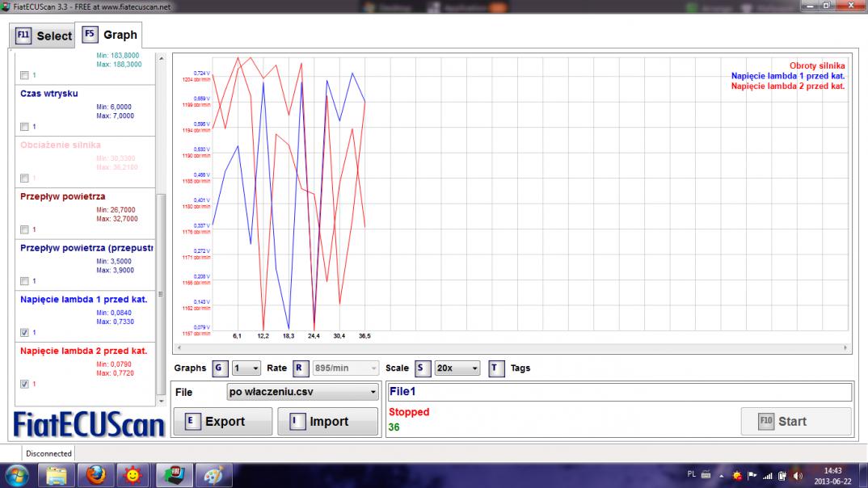Click the E icon on Export
The width and height of the screenshot is (868, 488).
click(192, 422)
